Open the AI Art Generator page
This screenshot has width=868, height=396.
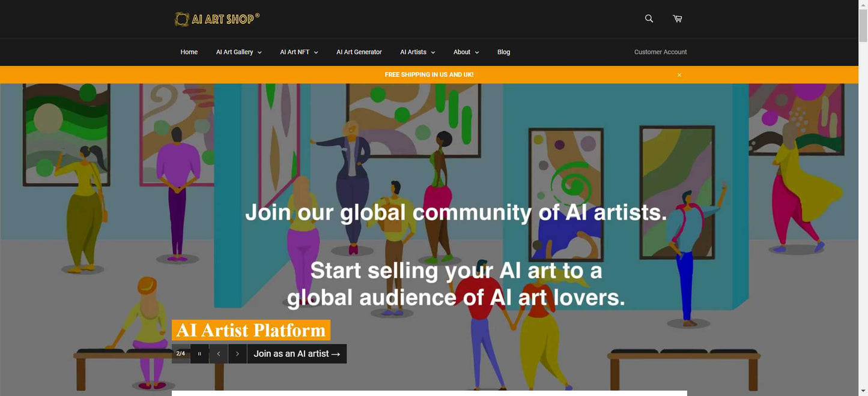click(x=359, y=52)
